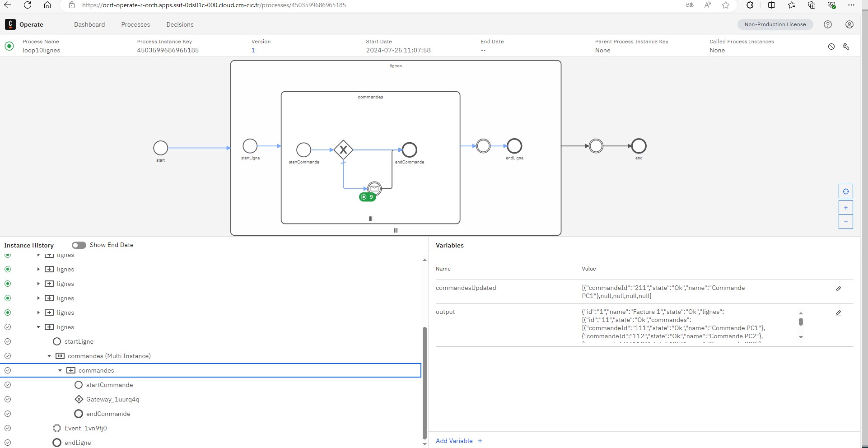
Task: Select Gateway_1uurq4q in instance history
Action: coord(112,399)
